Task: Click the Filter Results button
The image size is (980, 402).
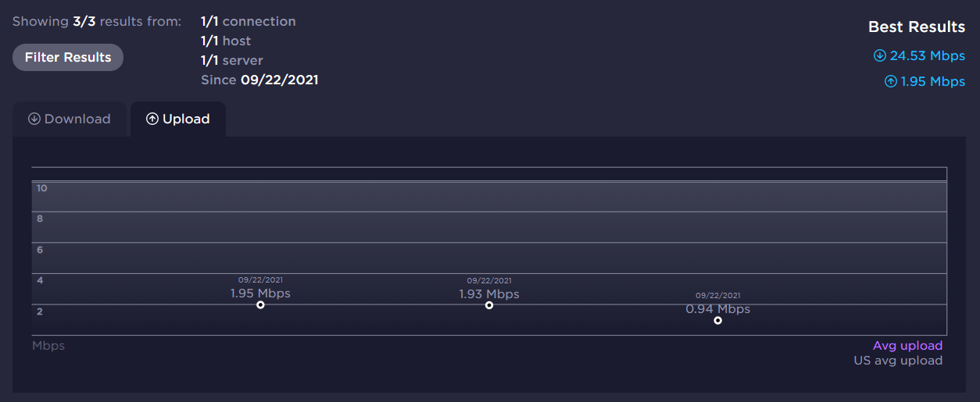Action: pyautogui.click(x=68, y=57)
